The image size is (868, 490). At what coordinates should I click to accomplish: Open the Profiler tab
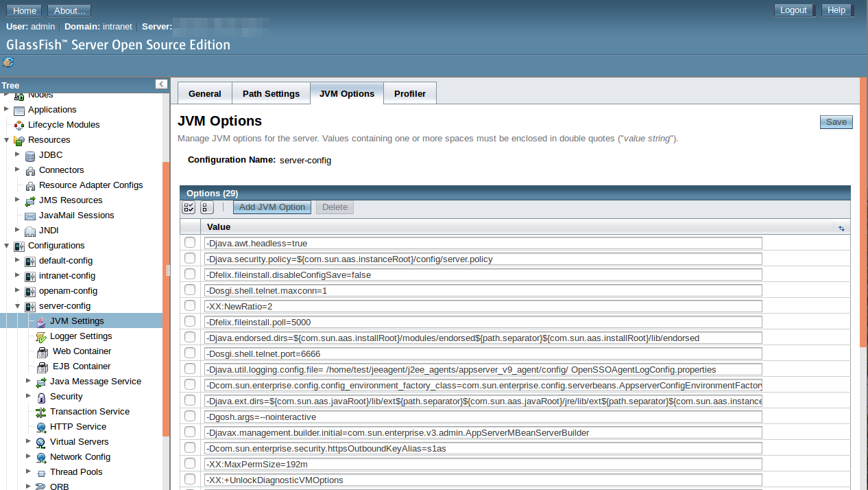(409, 93)
